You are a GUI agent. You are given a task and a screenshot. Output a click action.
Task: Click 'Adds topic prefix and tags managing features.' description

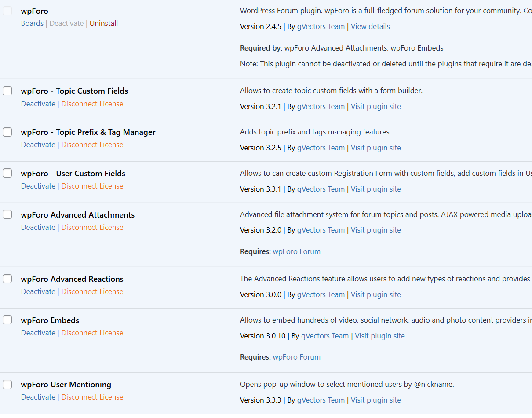[315, 132]
